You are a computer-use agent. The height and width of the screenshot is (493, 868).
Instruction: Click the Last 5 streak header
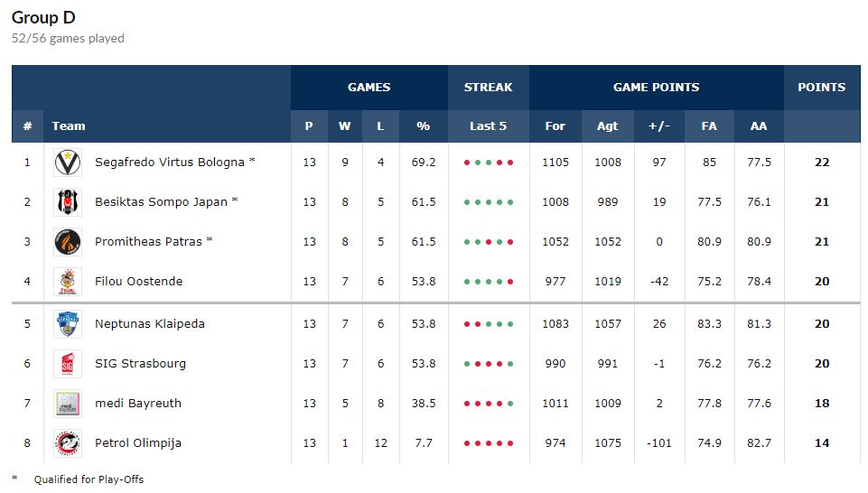click(x=488, y=126)
